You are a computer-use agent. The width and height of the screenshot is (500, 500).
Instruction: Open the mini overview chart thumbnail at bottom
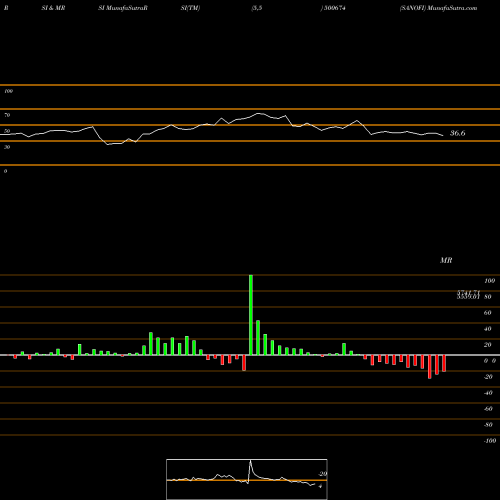(247, 479)
